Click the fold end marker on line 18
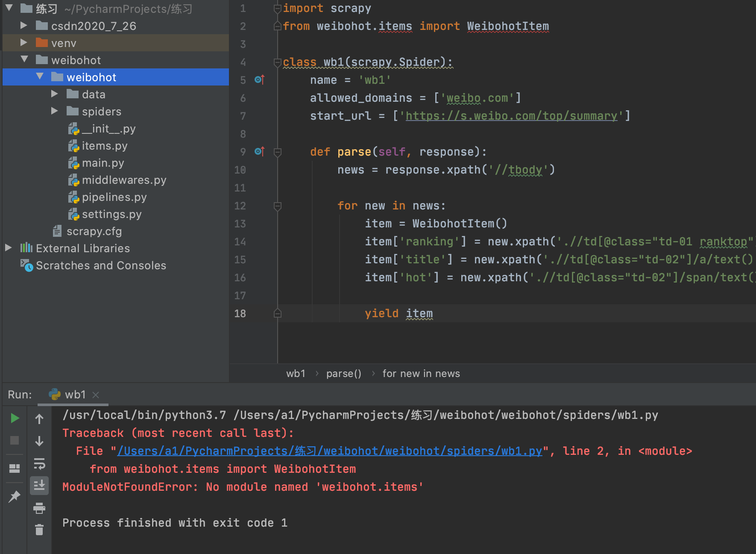Image resolution: width=756 pixels, height=554 pixels. 277,313
